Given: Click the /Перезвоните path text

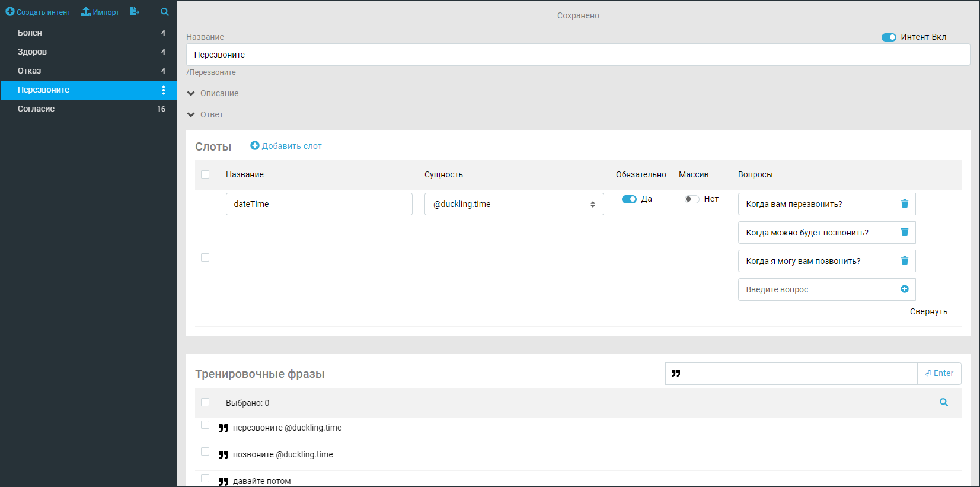Looking at the screenshot, I should pos(211,72).
